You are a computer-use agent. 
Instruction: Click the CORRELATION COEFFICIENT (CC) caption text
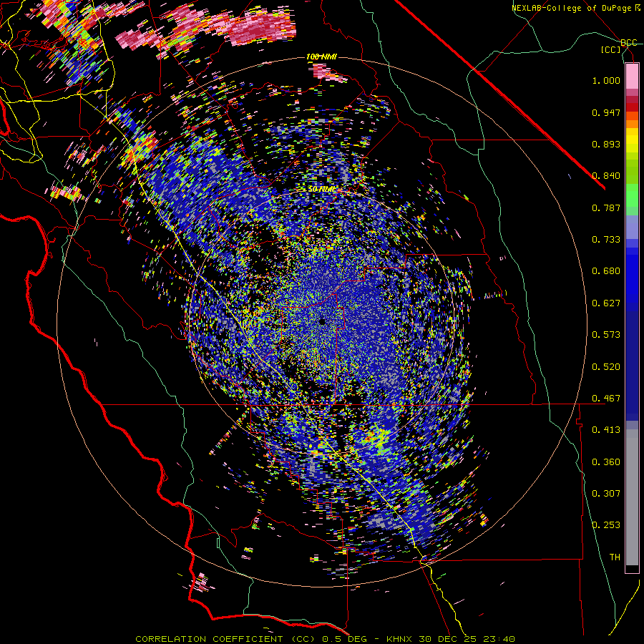click(225, 639)
